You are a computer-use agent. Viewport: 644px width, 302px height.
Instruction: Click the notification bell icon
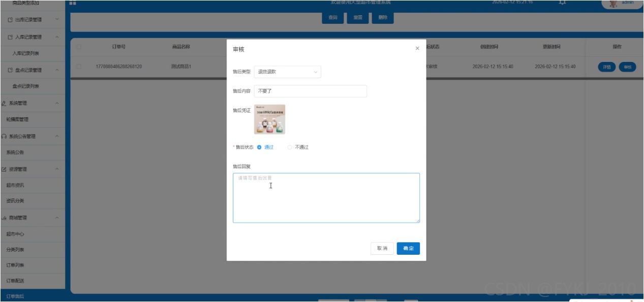[x=562, y=3]
